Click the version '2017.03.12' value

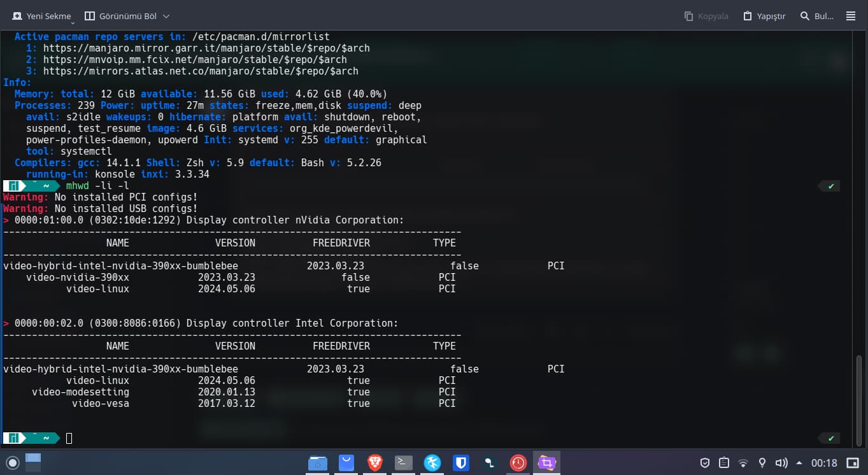point(227,404)
